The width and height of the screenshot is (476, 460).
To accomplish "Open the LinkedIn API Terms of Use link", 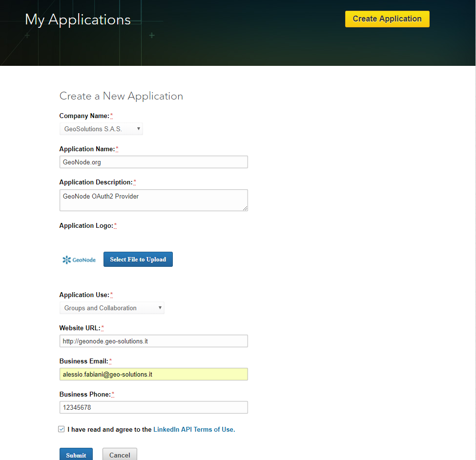I will tap(194, 429).
